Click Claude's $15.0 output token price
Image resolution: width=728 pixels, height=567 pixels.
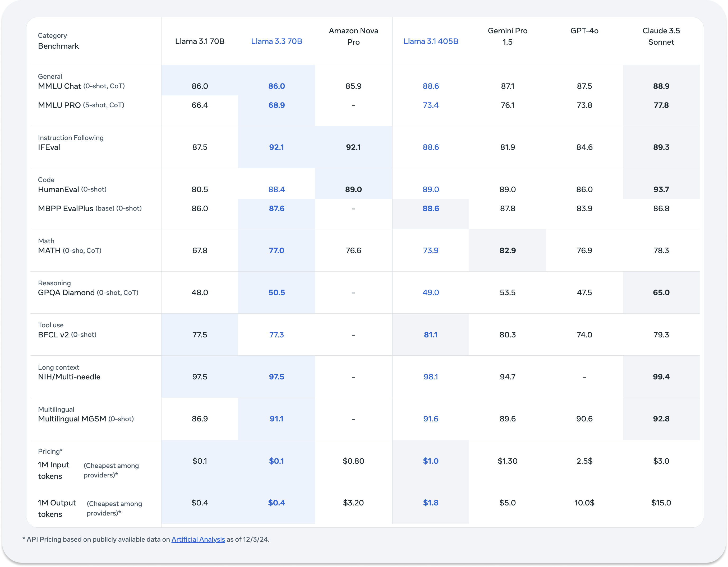click(x=661, y=503)
